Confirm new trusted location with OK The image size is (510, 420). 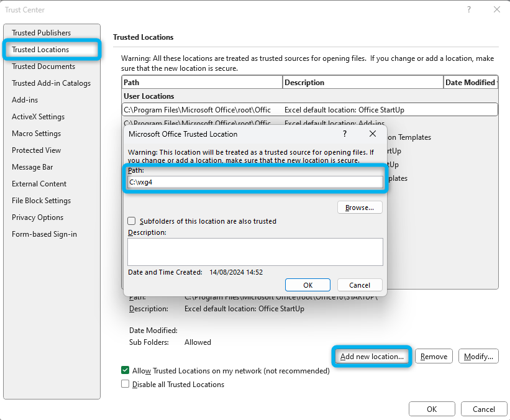tap(307, 285)
